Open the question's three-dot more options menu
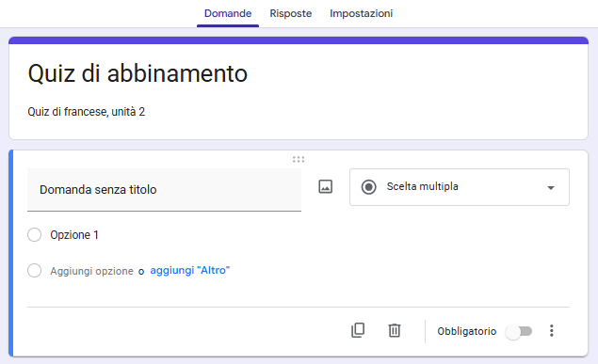This screenshot has width=598, height=364. coord(552,330)
